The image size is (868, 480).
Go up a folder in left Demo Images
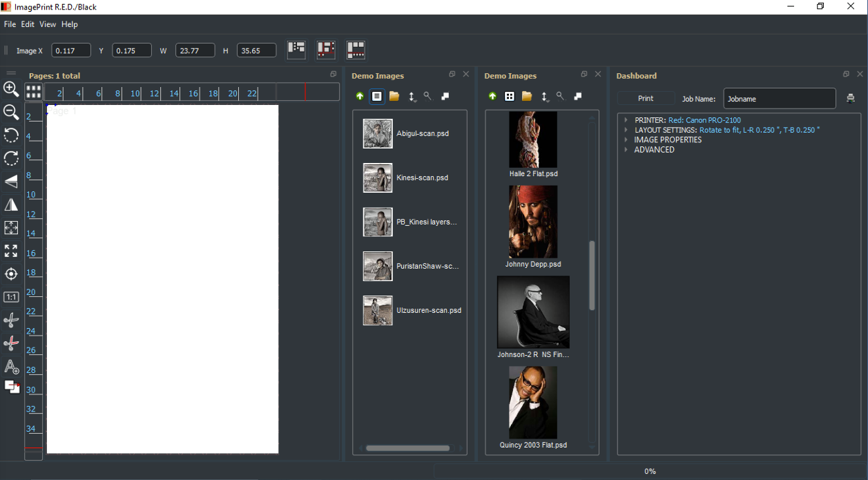pyautogui.click(x=360, y=97)
